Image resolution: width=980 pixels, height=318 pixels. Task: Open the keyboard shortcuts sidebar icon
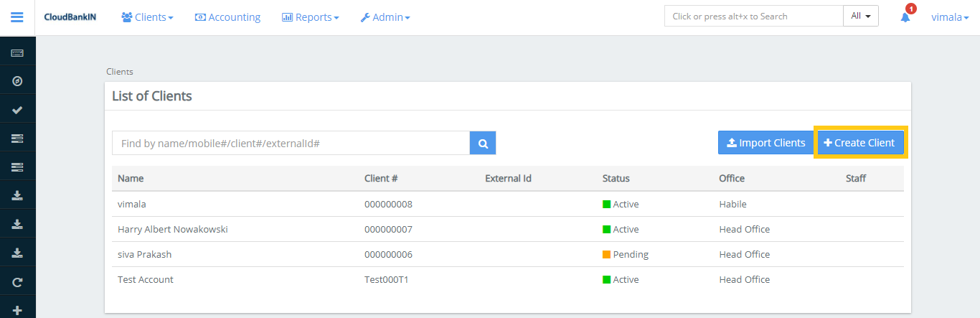[x=17, y=53]
